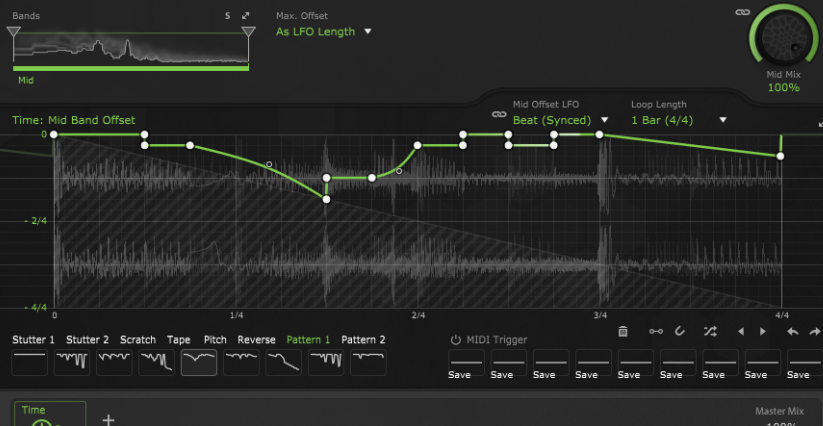Click the 'Mid' band label
This screenshot has width=823, height=426.
pos(26,80)
